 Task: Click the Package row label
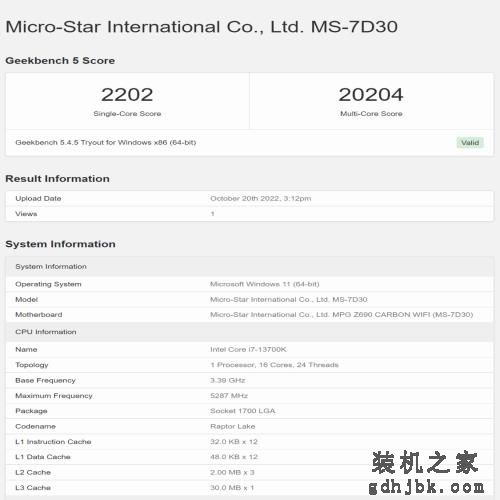click(31, 411)
